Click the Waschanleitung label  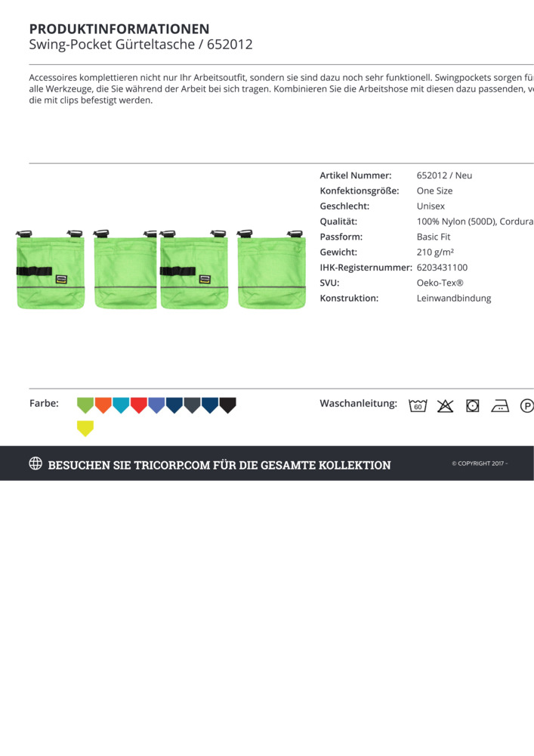pos(358,403)
